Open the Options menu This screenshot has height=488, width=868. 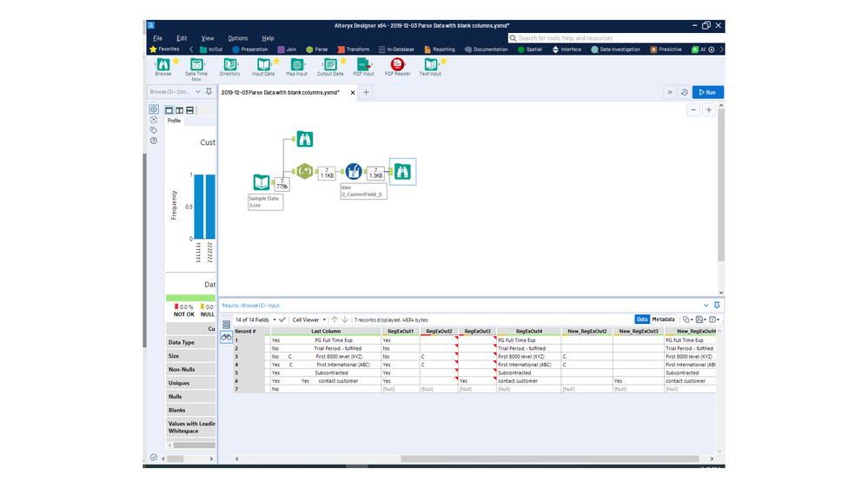[x=238, y=38]
